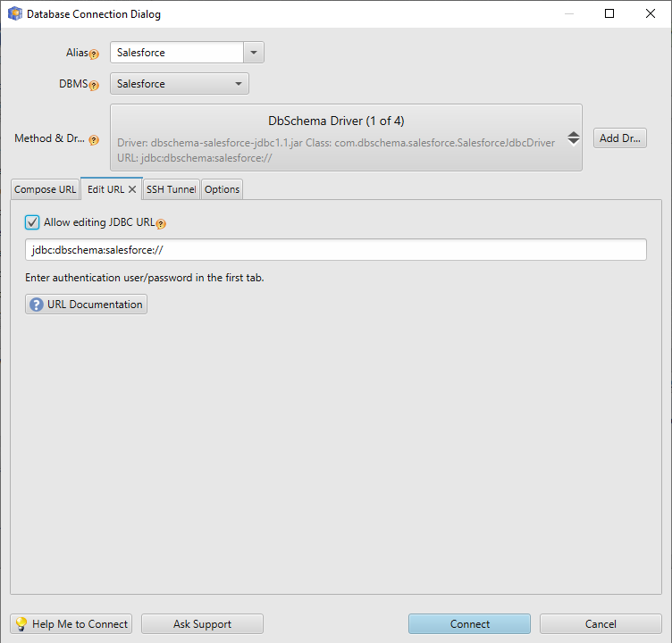Open the Alias dropdown arrow
Viewport: 672px width, 643px height.
[254, 53]
